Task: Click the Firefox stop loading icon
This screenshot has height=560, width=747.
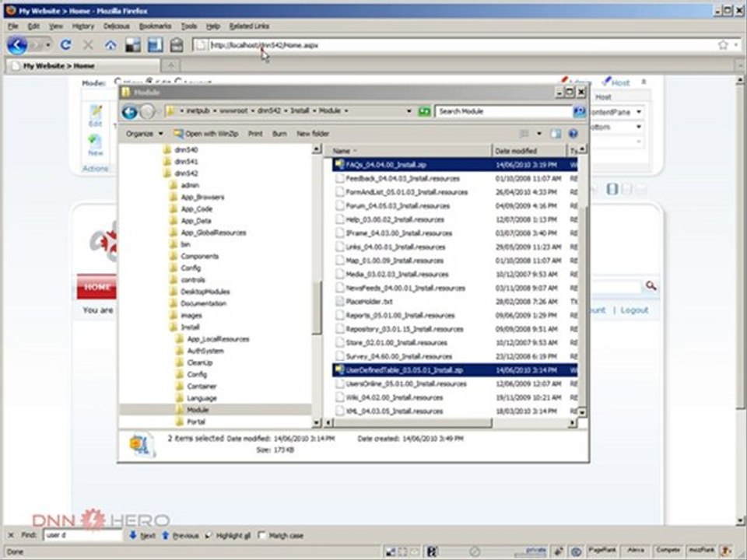Action: pos(88,45)
